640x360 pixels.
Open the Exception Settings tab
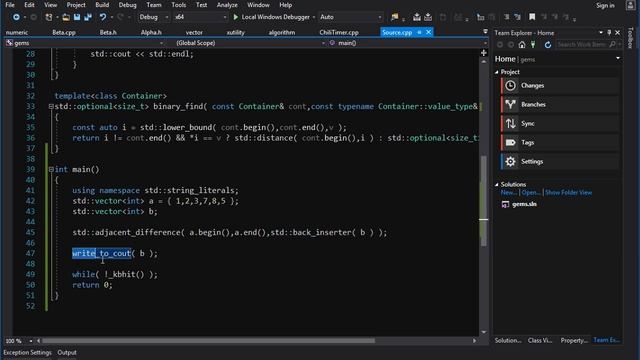point(27,352)
